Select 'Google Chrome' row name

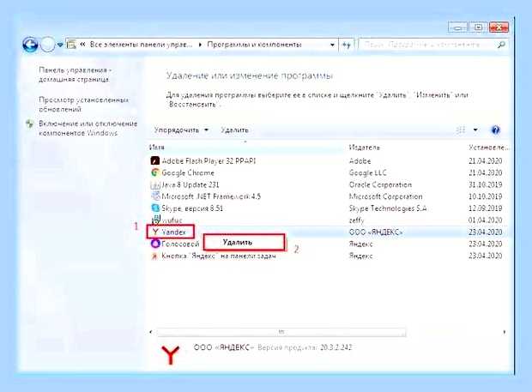188,172
